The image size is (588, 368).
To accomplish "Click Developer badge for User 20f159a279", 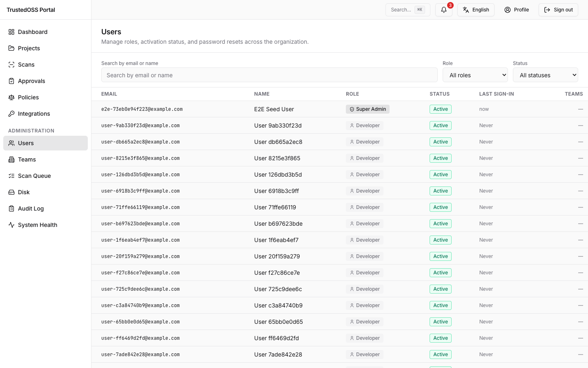I will point(364,256).
